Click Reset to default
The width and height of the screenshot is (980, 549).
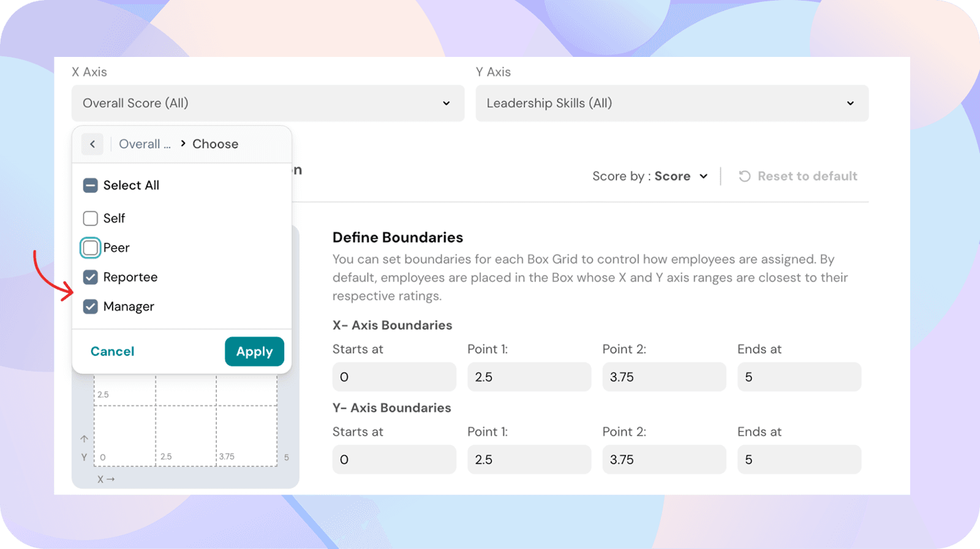pyautogui.click(x=807, y=176)
